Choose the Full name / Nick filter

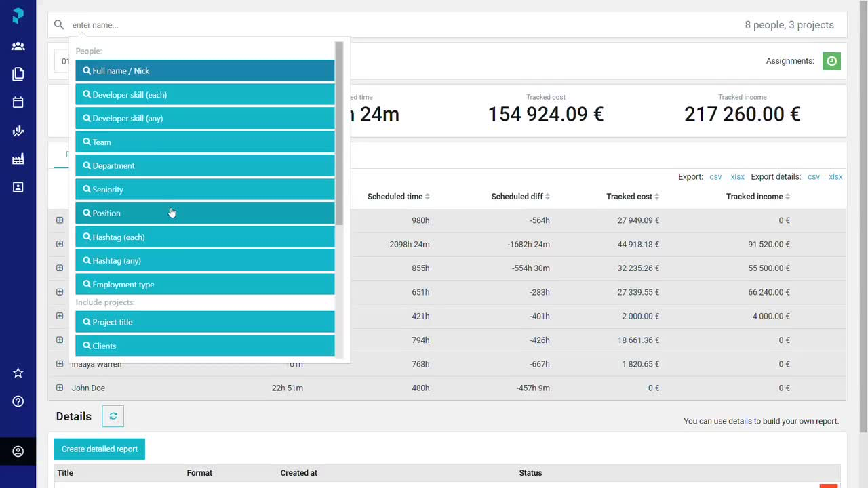click(205, 70)
